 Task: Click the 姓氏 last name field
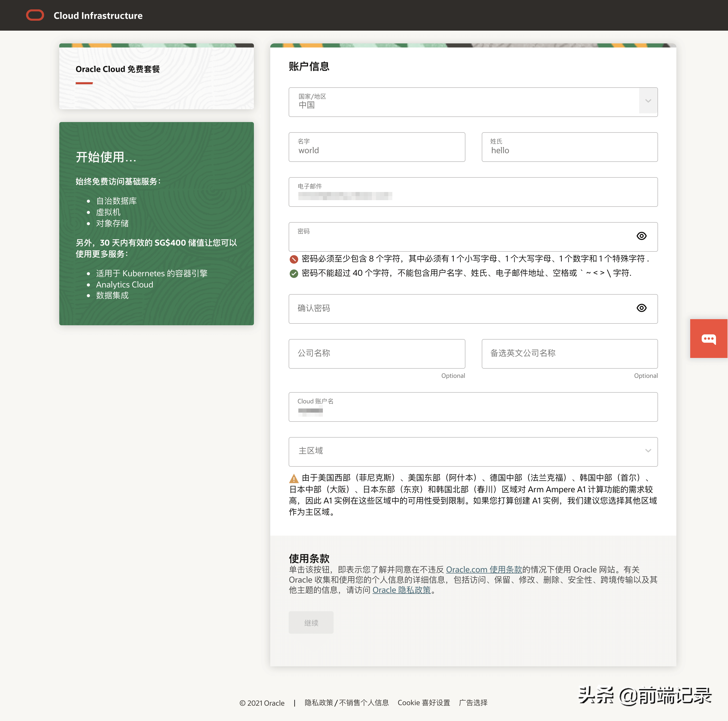click(570, 147)
